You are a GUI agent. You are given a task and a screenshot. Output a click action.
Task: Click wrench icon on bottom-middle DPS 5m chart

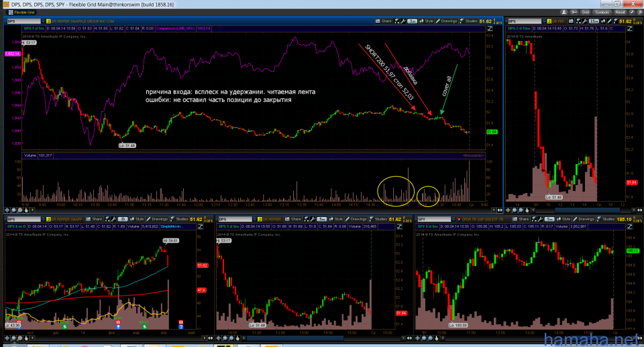tap(313, 219)
